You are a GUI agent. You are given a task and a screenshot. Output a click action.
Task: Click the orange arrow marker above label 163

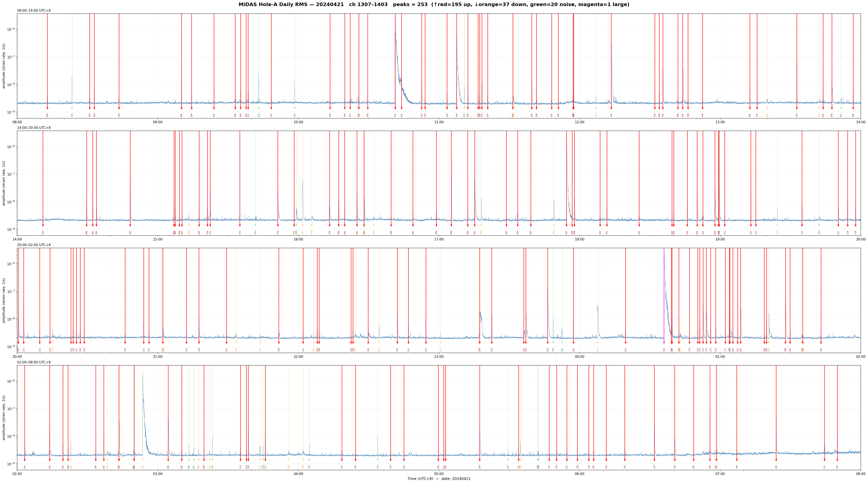tap(598, 342)
